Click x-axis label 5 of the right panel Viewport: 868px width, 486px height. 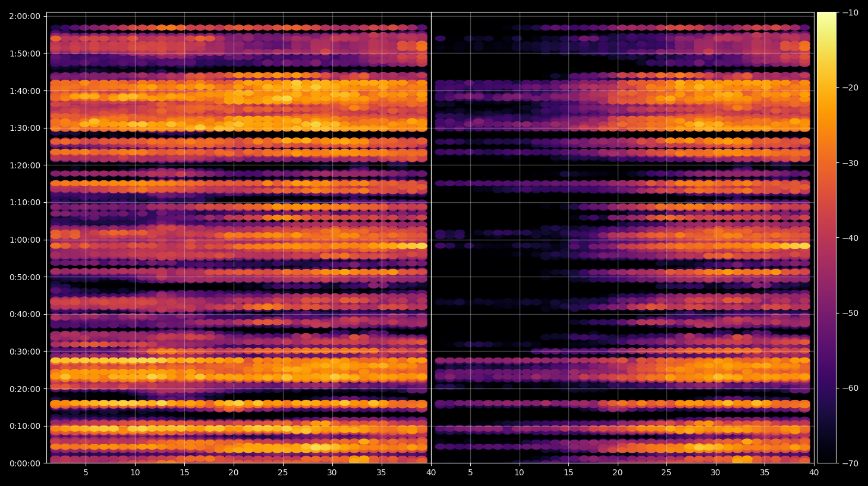[470, 473]
